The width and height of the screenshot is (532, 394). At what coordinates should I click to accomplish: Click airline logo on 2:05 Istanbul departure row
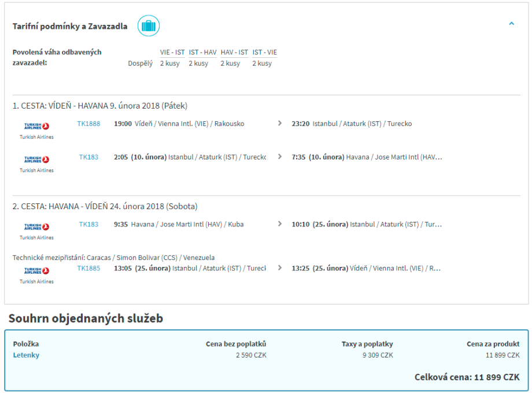coord(36,159)
